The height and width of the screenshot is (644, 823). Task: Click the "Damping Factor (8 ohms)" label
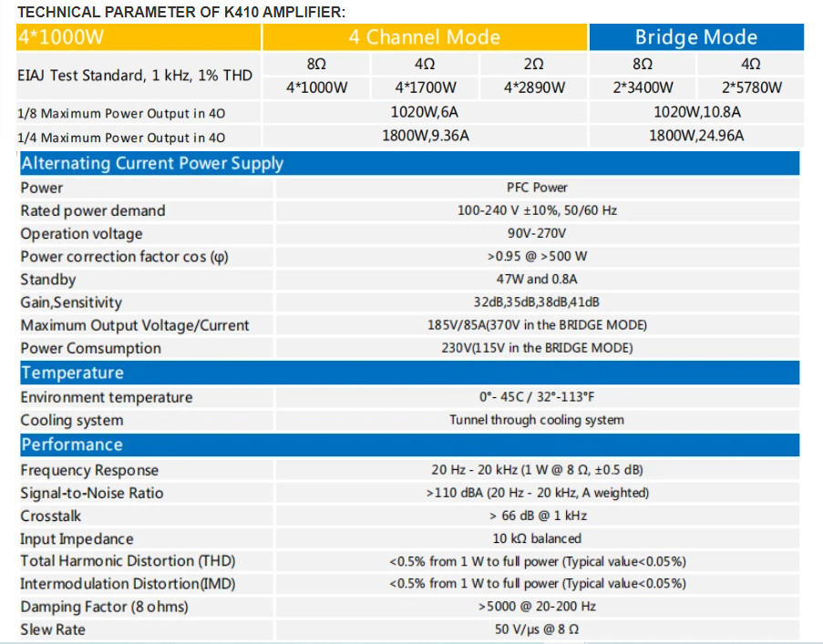[x=105, y=607]
